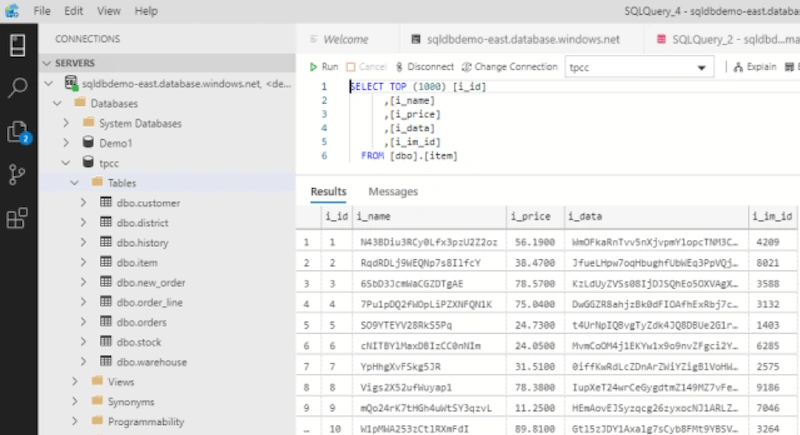The width and height of the screenshot is (800, 435).
Task: Select dbo.stock table in tree
Action: pyautogui.click(x=139, y=342)
